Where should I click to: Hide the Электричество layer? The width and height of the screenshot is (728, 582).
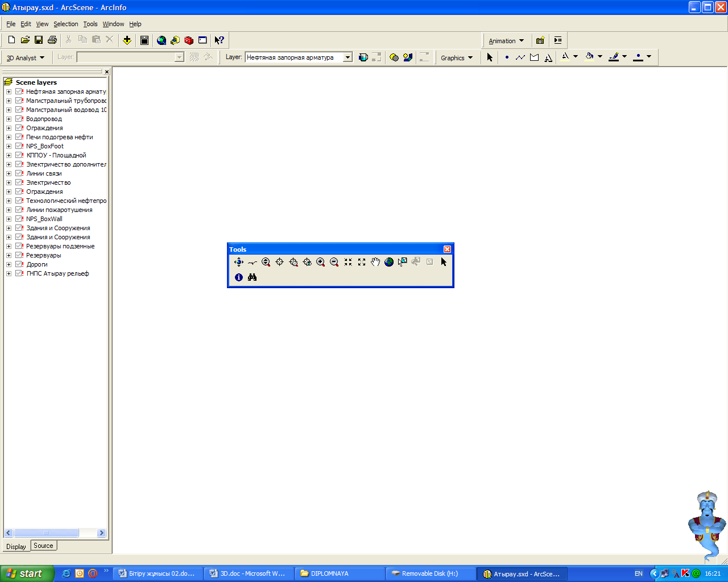(x=19, y=182)
